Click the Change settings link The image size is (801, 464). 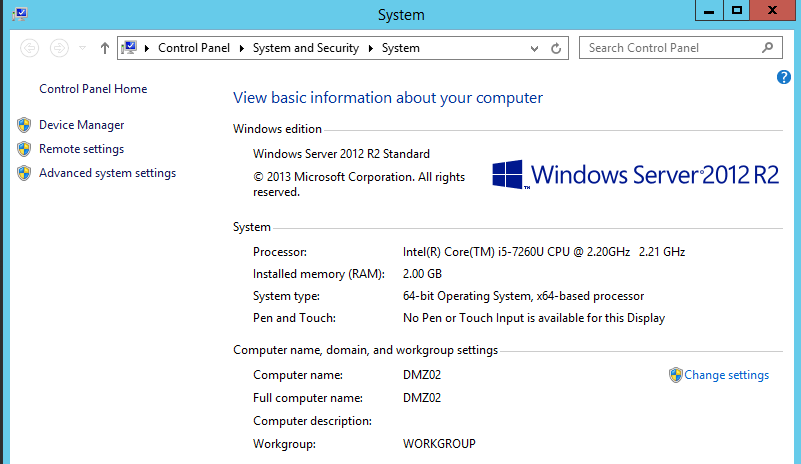coord(726,375)
